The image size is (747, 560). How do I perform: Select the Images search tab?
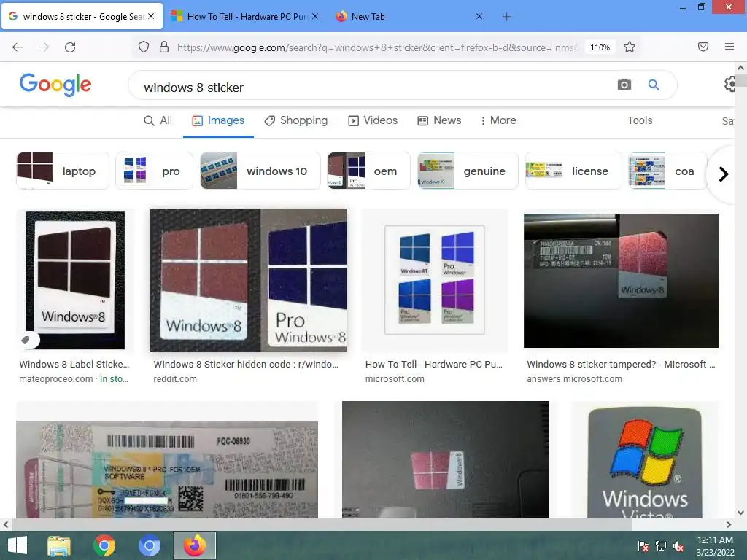(218, 120)
